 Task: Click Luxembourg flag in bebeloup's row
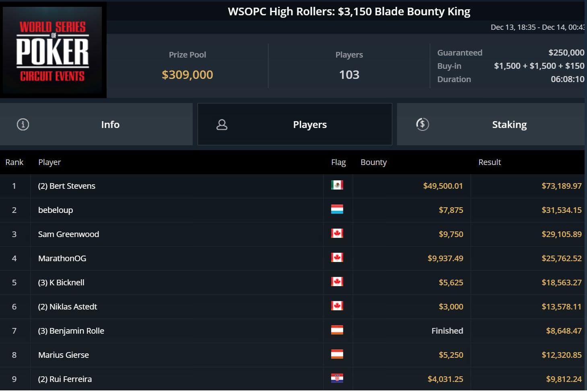pyautogui.click(x=337, y=209)
